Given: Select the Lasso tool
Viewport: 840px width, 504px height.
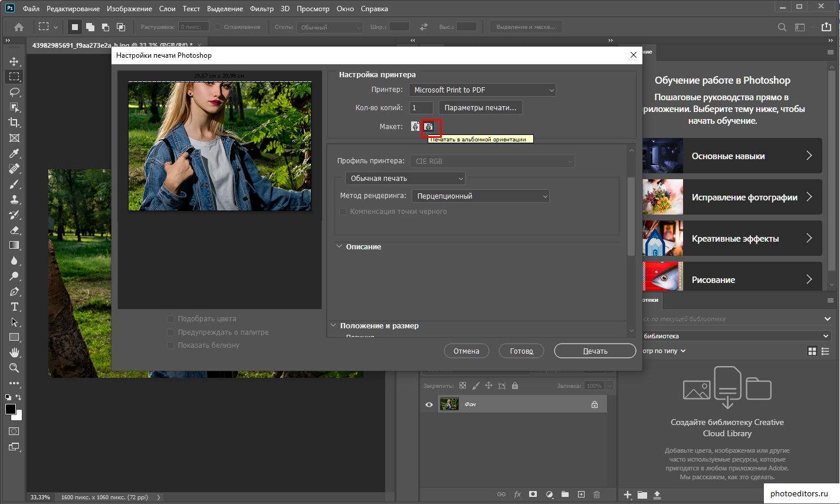Looking at the screenshot, I should [14, 92].
